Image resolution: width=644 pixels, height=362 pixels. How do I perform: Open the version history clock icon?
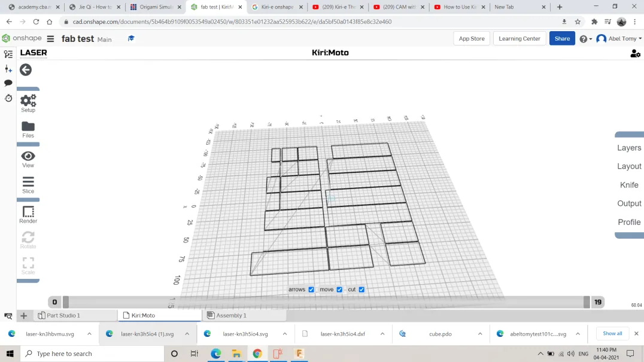(x=8, y=98)
